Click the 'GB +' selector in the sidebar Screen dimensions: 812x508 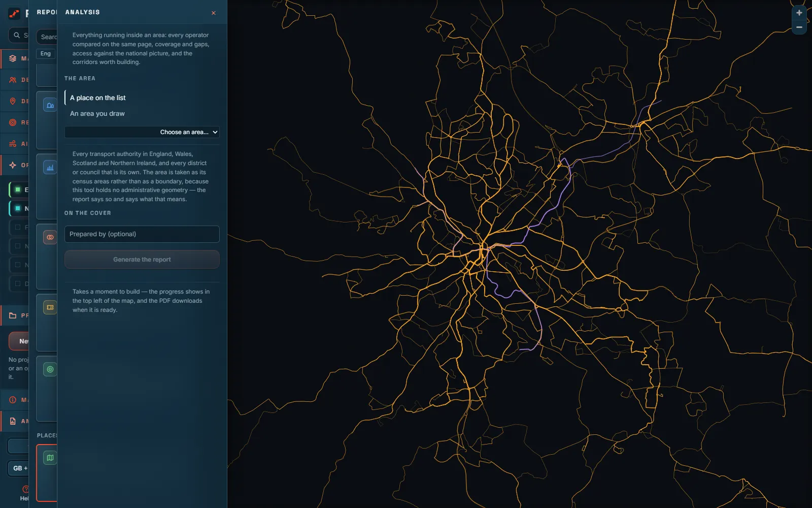coord(19,468)
